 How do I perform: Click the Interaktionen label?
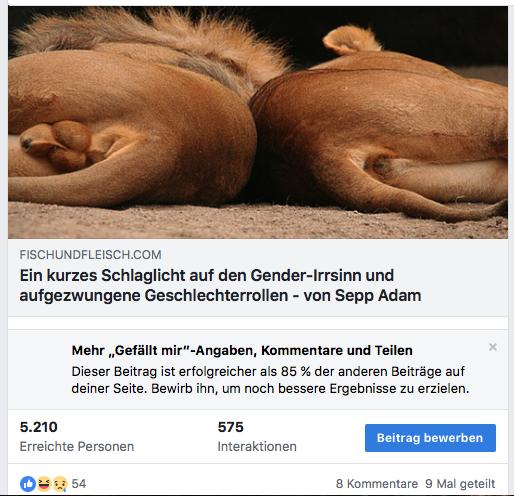click(x=257, y=447)
